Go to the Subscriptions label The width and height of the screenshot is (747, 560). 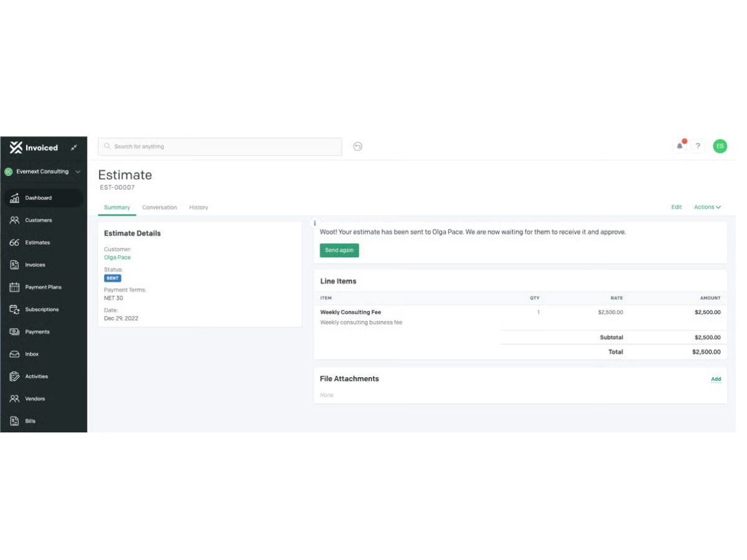[42, 310]
